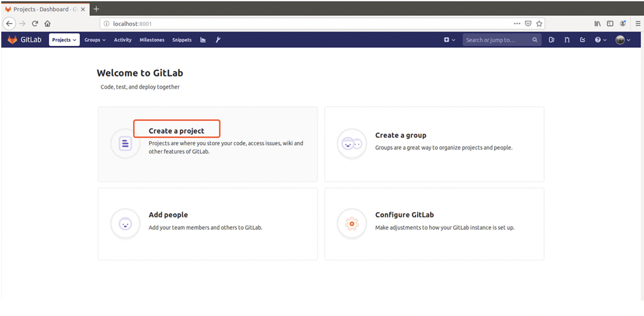The image size is (644, 316).
Task: Click the Create a project heading
Action: [x=177, y=131]
